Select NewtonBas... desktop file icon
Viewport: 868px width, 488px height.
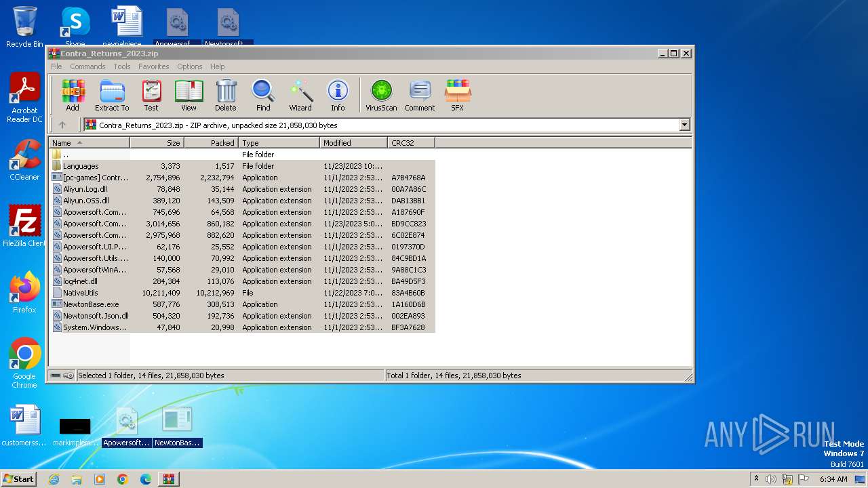pyautogui.click(x=177, y=427)
